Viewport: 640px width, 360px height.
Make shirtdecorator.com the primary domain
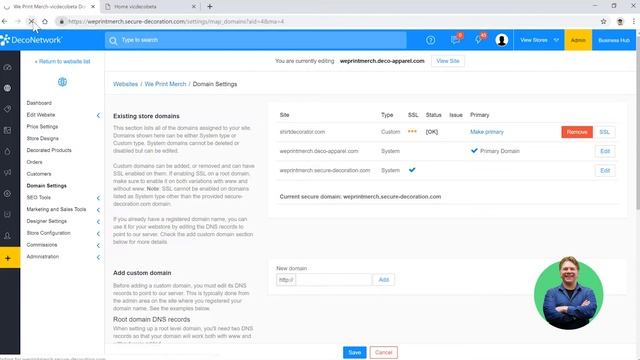487,132
